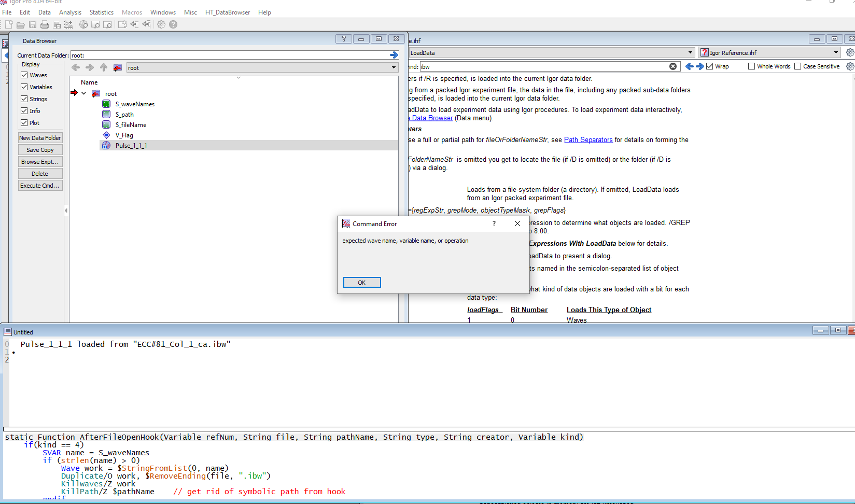
Task: Open the HT_DataBrowser menu
Action: (x=227, y=12)
